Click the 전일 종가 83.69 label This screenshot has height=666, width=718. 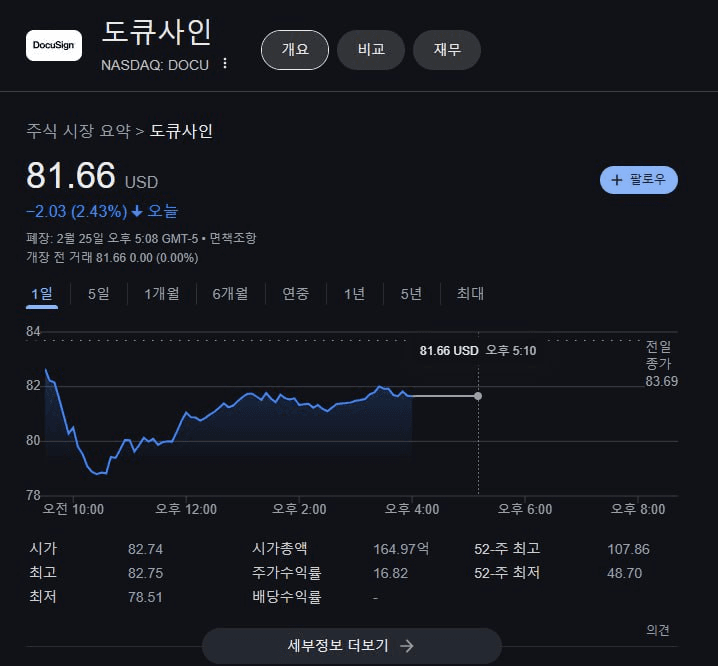pos(662,364)
